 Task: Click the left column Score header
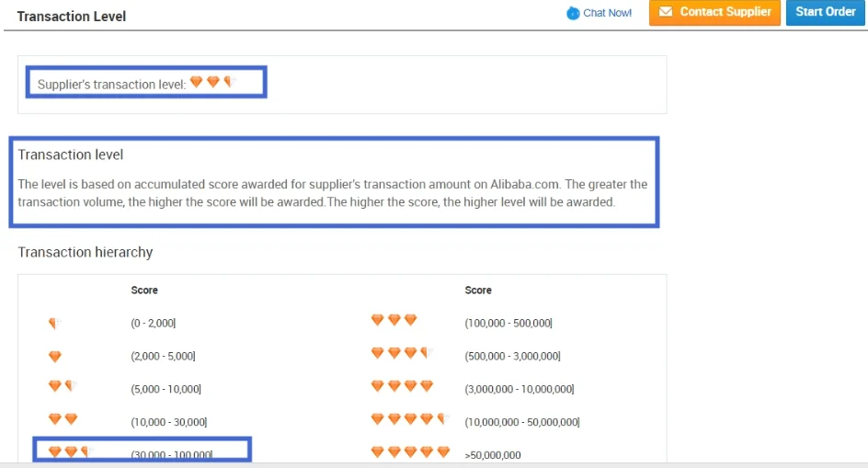click(x=144, y=290)
